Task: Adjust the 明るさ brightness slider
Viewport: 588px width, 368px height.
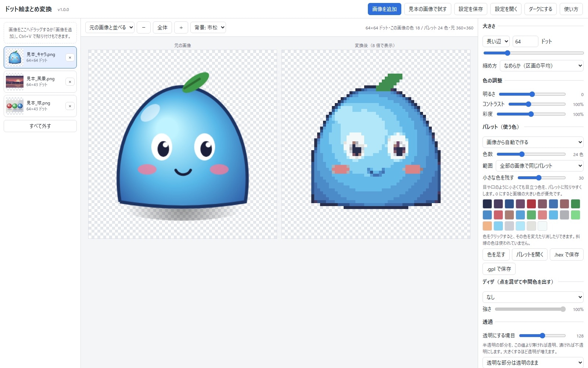Action: pyautogui.click(x=532, y=94)
